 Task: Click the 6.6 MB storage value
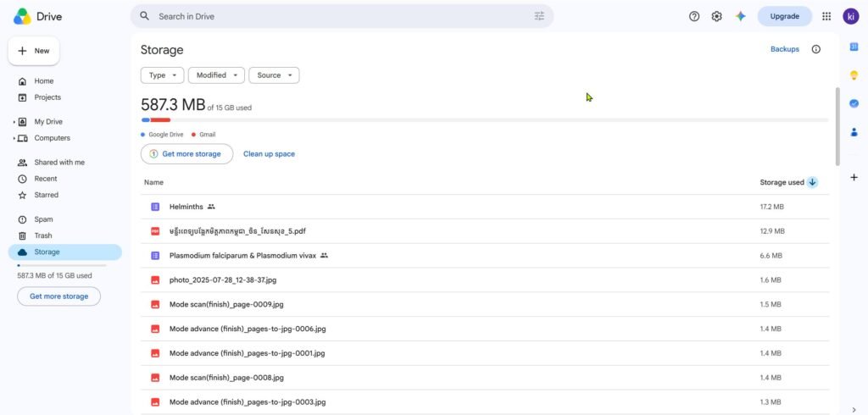[x=771, y=256]
